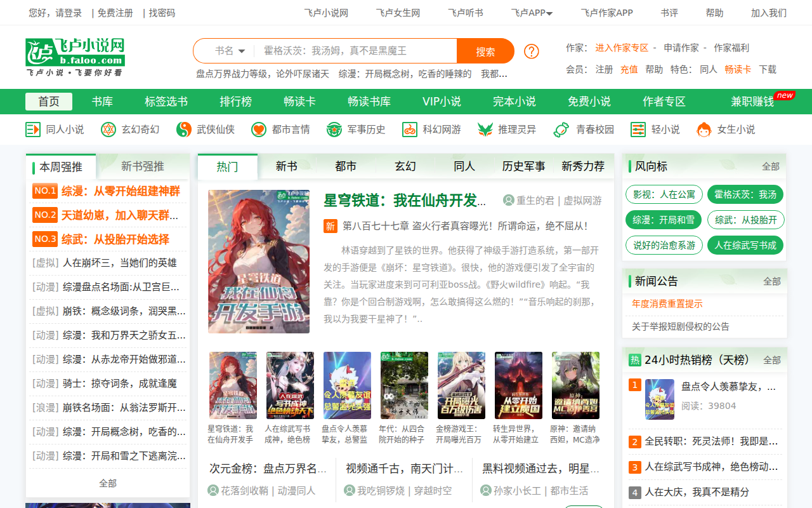Switch to the 同人 tab

tap(464, 166)
